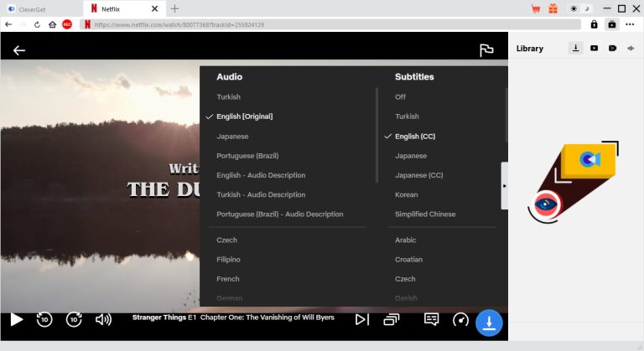
Task: Rewind 10 seconds
Action: [44, 319]
